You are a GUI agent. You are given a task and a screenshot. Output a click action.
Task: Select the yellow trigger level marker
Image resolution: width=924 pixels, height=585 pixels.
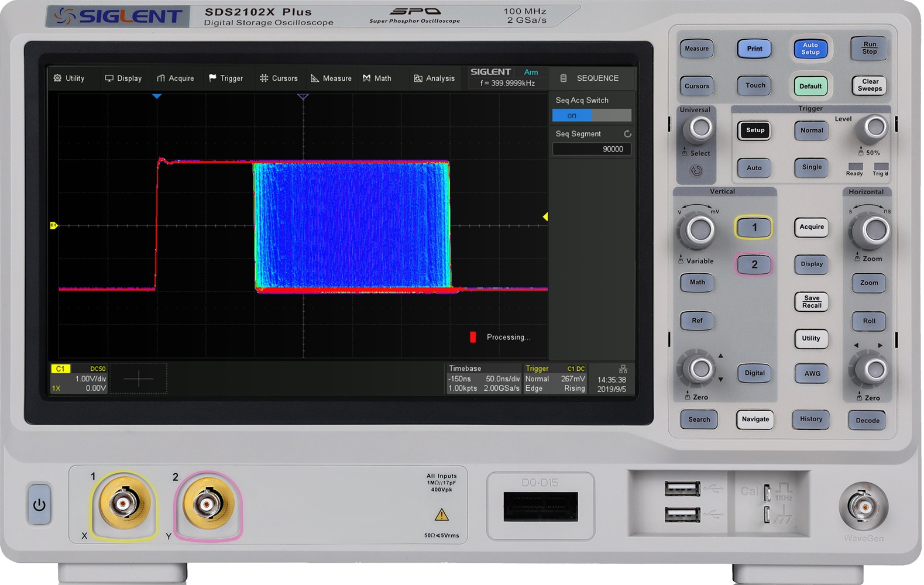[545, 217]
